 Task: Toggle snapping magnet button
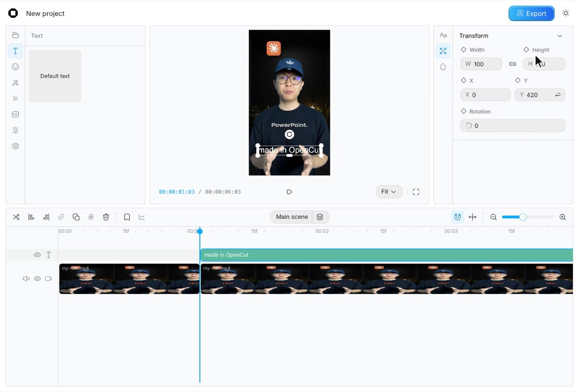coord(457,217)
